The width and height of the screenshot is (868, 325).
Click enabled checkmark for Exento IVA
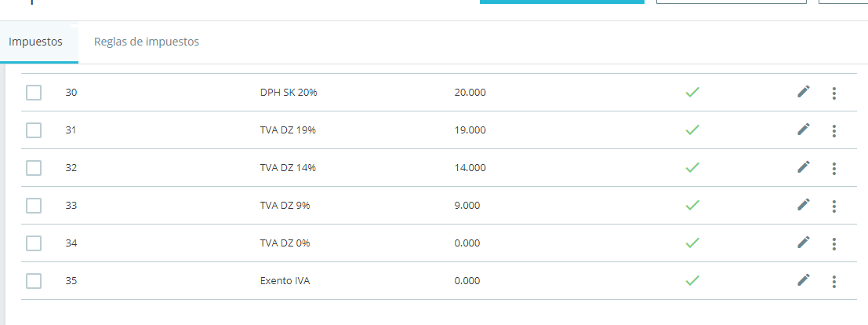pyautogui.click(x=692, y=280)
